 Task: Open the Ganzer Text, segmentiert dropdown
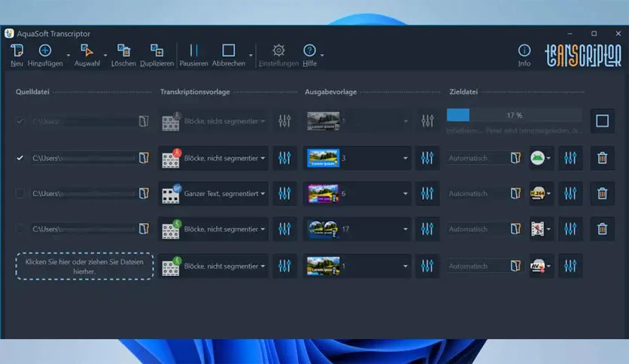(x=214, y=193)
